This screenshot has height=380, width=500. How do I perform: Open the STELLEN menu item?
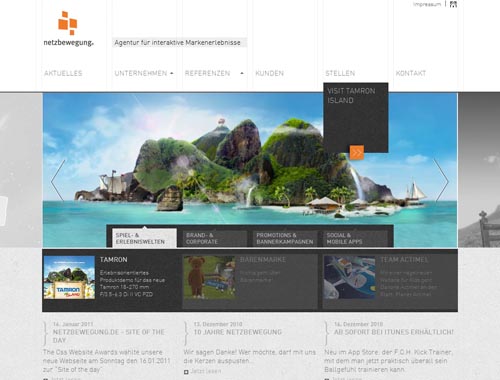pyautogui.click(x=340, y=73)
